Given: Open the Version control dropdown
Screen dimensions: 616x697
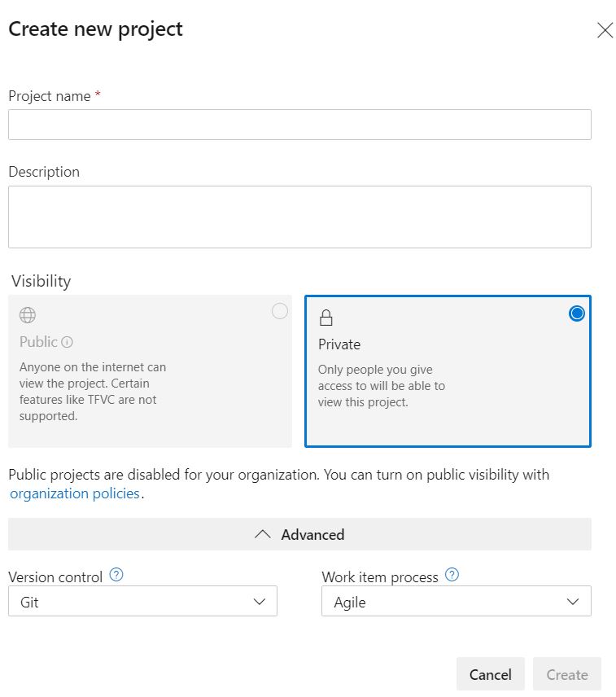Looking at the screenshot, I should pyautogui.click(x=142, y=601).
